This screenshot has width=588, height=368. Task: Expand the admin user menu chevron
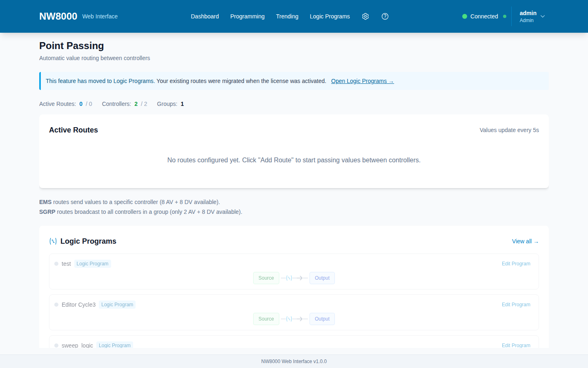pos(543,16)
